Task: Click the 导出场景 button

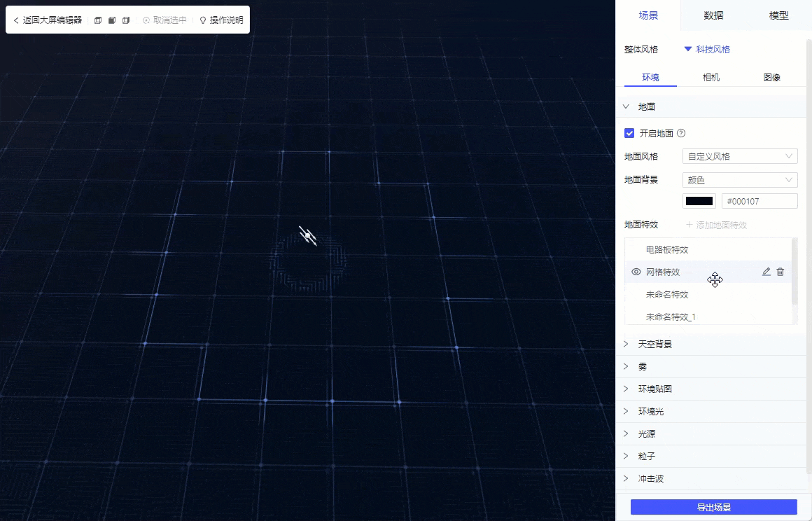Action: tap(713, 508)
